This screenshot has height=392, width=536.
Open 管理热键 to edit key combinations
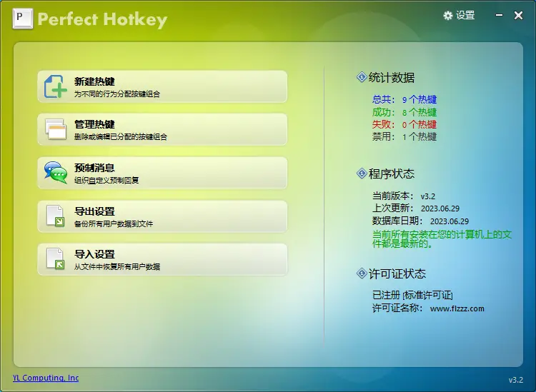94,124
